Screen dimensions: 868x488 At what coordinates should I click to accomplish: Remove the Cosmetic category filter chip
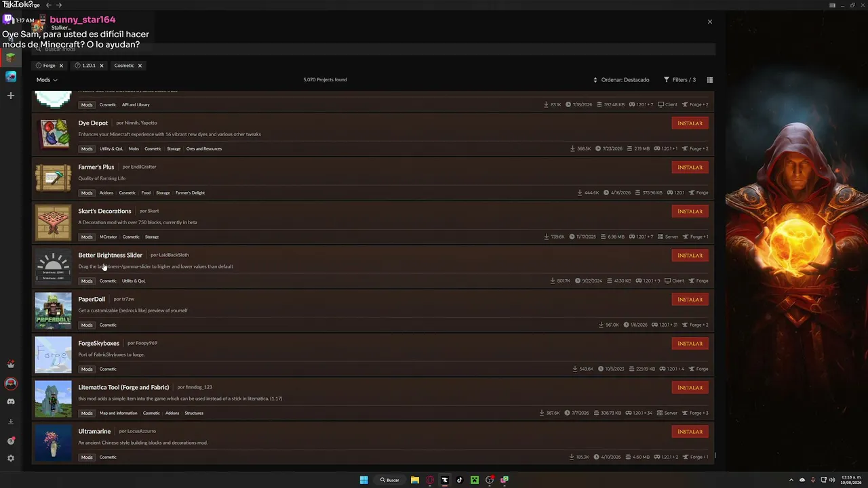(x=140, y=66)
